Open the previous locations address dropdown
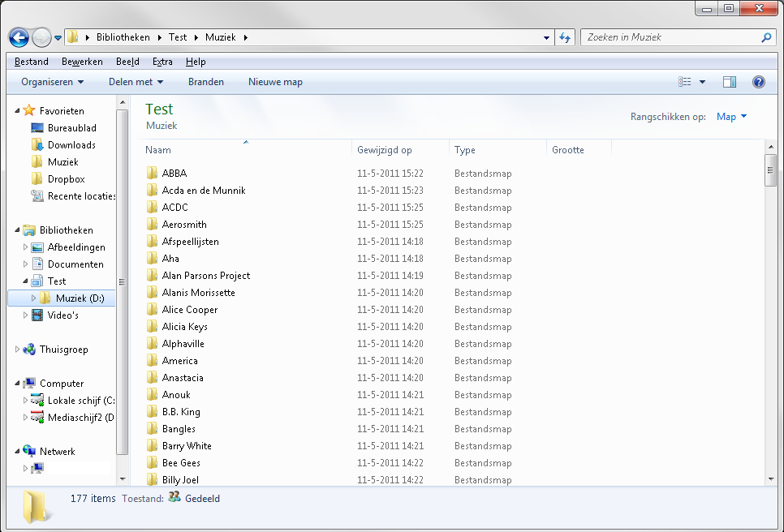The image size is (784, 532). 546,37
